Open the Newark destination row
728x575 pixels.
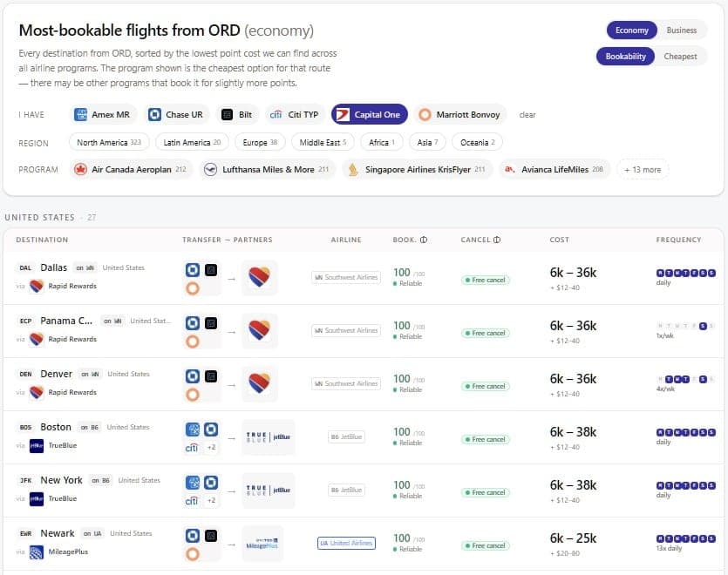point(363,544)
